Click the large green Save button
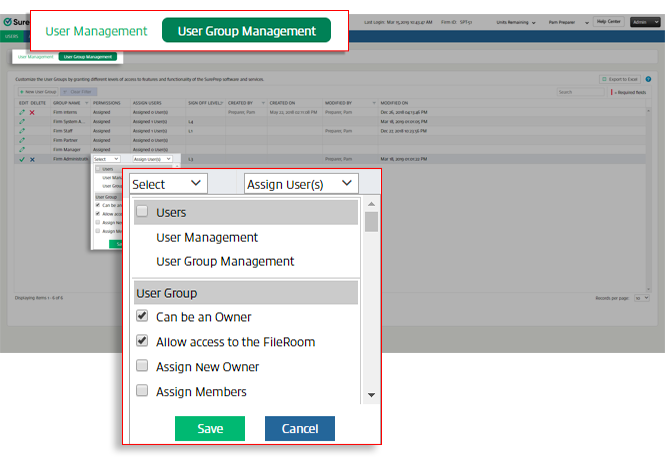This screenshot has width=665, height=467. [x=210, y=428]
